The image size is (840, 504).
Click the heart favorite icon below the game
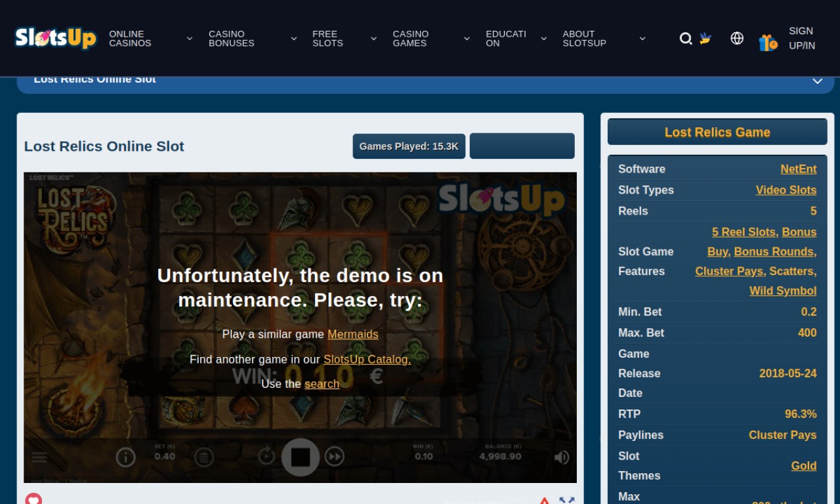(33, 499)
